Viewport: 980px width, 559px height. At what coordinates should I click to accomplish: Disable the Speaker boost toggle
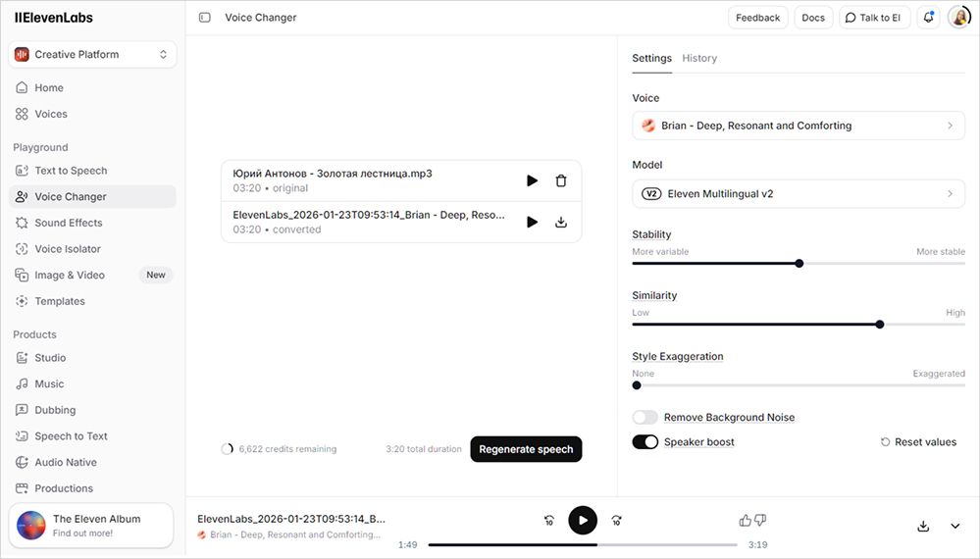pos(645,442)
